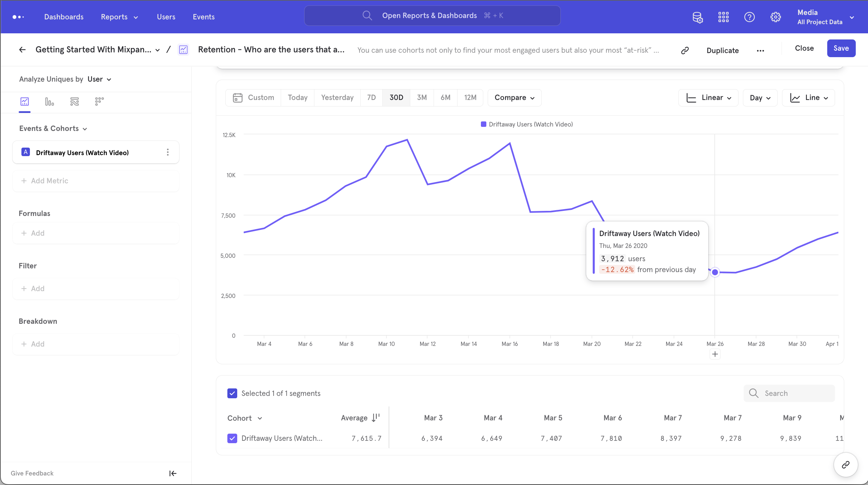This screenshot has width=868, height=485.
Task: Click the report title Retention text
Action: [271, 50]
